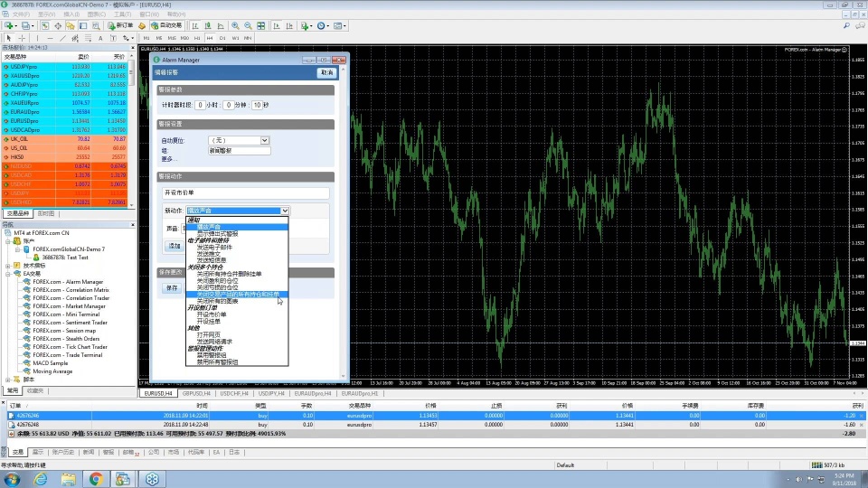868x488 pixels.
Task: Toggle 自动交易 (AutoTrading) in toolbar
Action: pyautogui.click(x=166, y=25)
